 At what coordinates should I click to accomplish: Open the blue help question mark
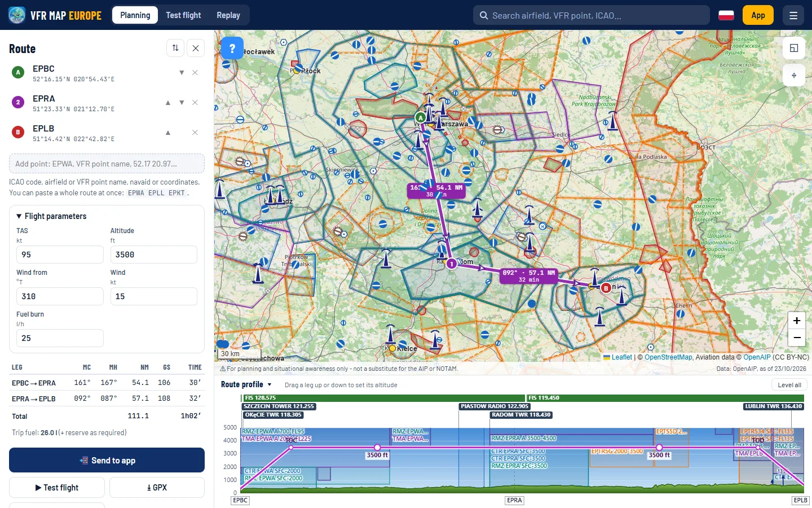232,48
